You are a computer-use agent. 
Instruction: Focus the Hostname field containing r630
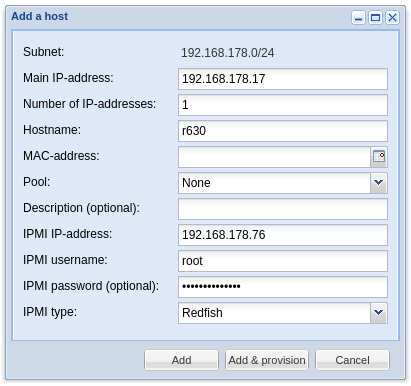(x=283, y=131)
